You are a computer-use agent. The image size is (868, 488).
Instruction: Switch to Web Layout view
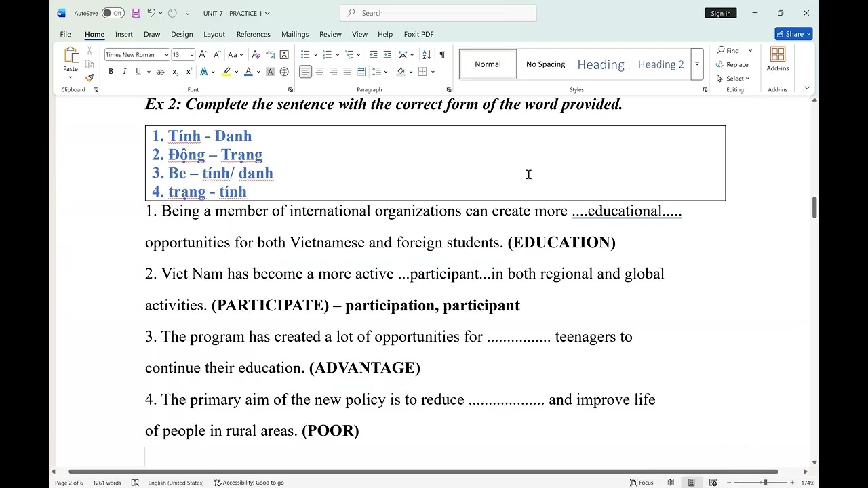[x=713, y=483]
